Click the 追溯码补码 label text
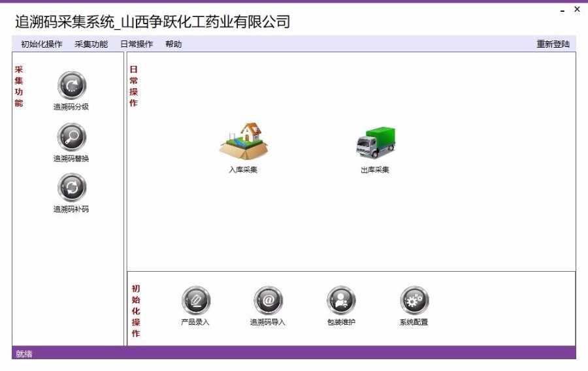Viewport: 588px width, 371px height. click(71, 209)
